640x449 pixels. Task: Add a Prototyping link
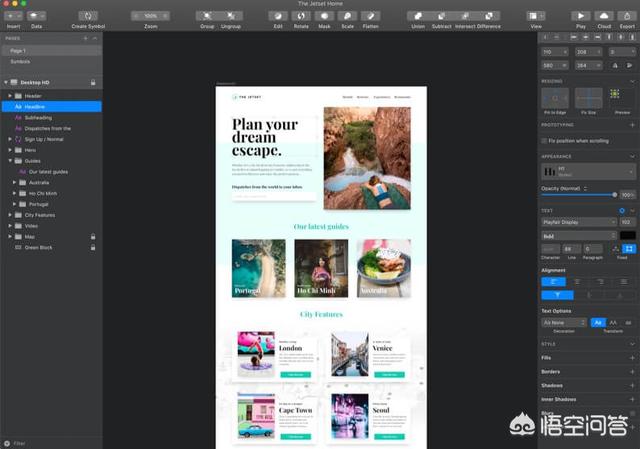pyautogui.click(x=632, y=125)
